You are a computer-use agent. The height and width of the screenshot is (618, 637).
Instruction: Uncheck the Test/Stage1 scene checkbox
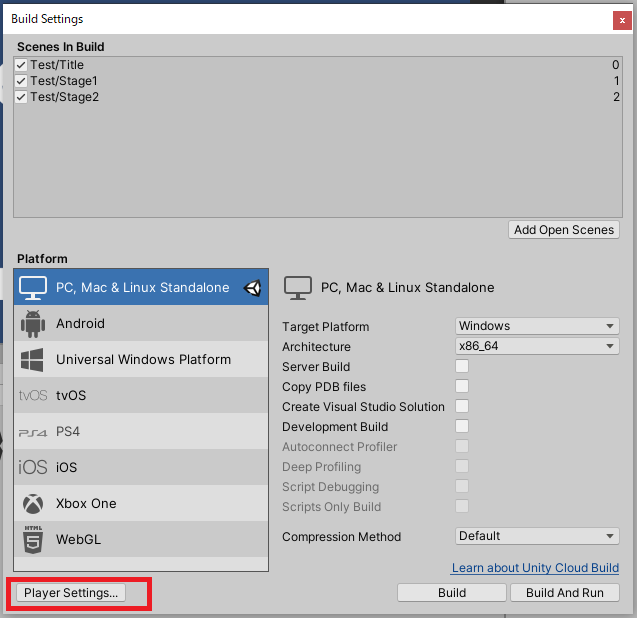tap(21, 81)
